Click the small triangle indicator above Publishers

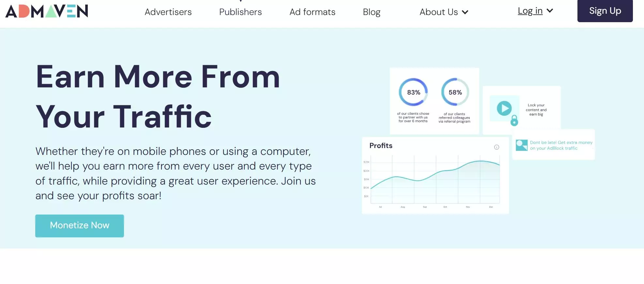(241, 1)
